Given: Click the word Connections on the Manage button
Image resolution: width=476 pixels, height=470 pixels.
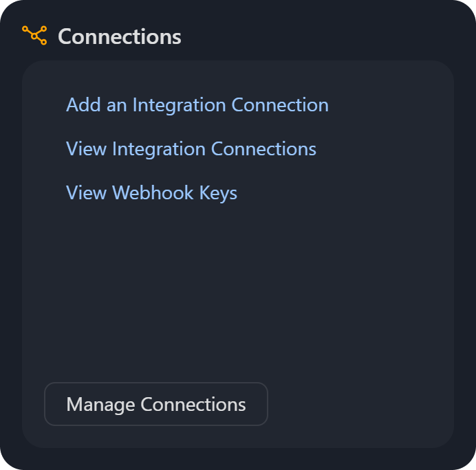Looking at the screenshot, I should tap(193, 404).
